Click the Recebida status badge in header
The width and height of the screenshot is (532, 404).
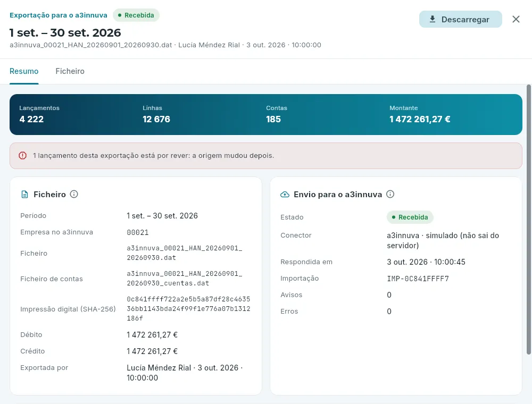[136, 15]
